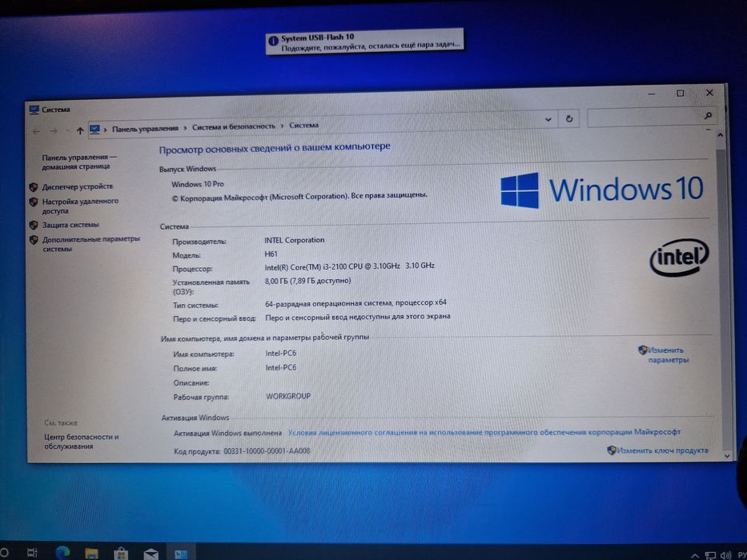Click the shield icon beside Диспетчер устройств
The width and height of the screenshot is (747, 560).
[34, 187]
